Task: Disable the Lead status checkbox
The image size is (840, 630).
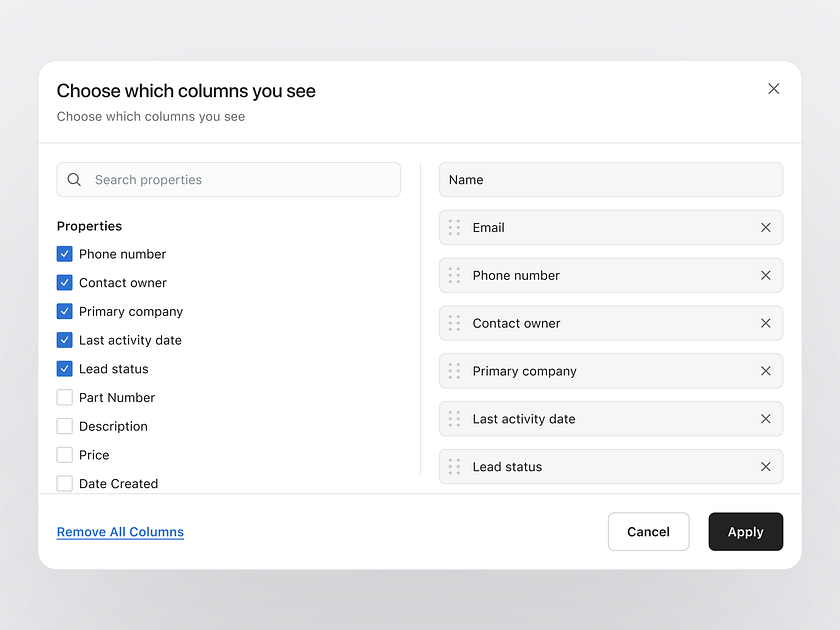Action: click(x=64, y=368)
